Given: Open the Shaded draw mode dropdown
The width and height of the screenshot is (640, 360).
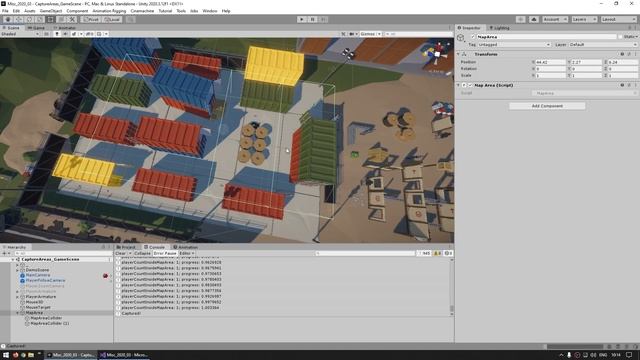Looking at the screenshot, I should pos(20,34).
